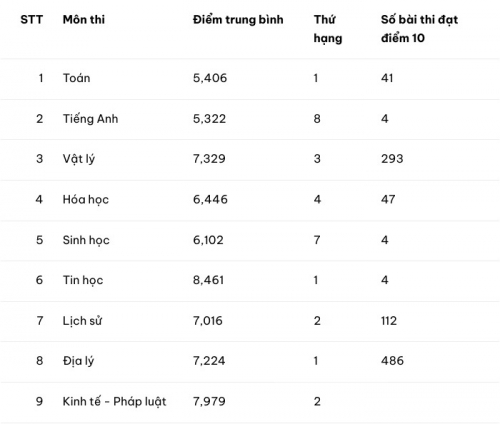The image size is (500, 424).
Task: Select the average score 8,461
Action: tap(208, 280)
